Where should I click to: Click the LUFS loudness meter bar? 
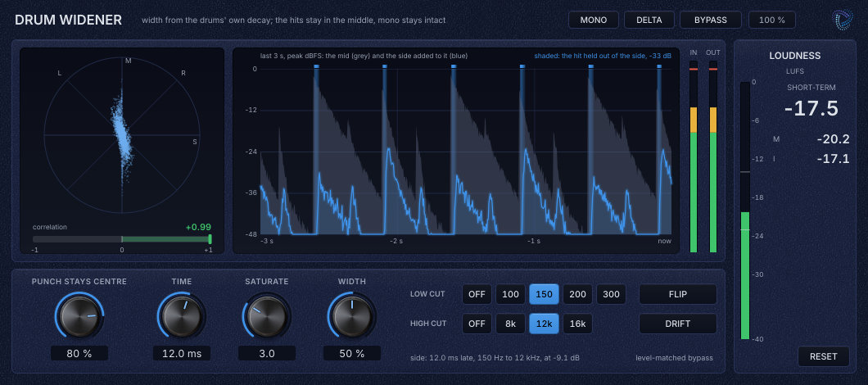point(745,211)
